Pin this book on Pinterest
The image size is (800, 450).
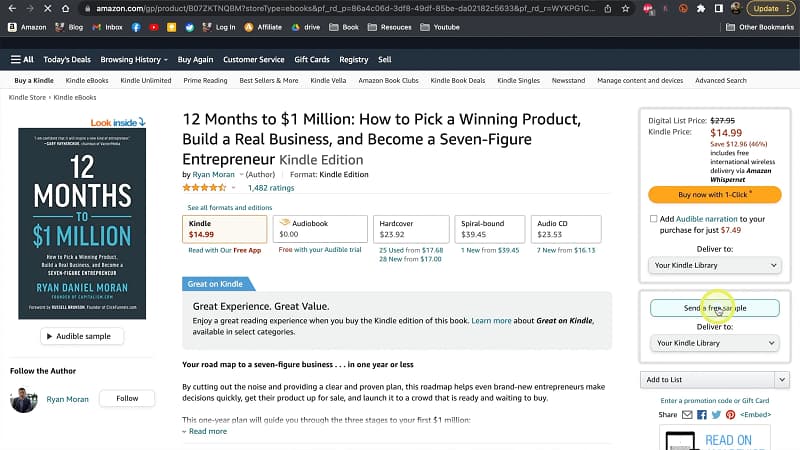click(x=731, y=414)
